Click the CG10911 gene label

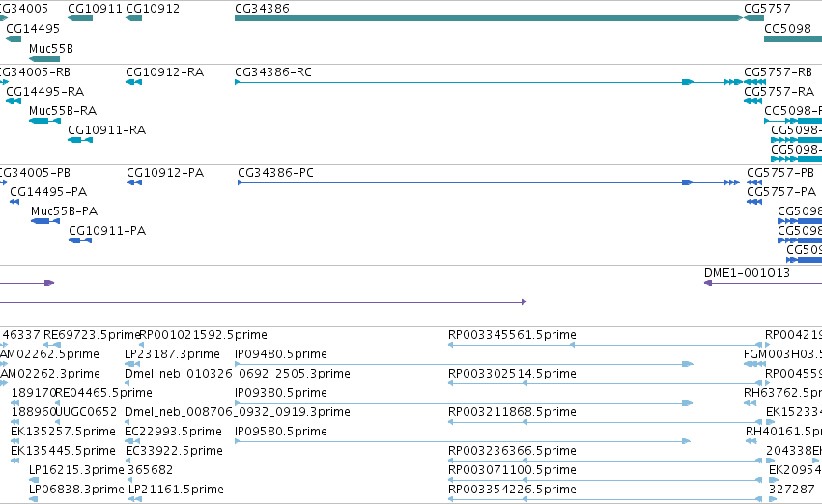pos(95,9)
